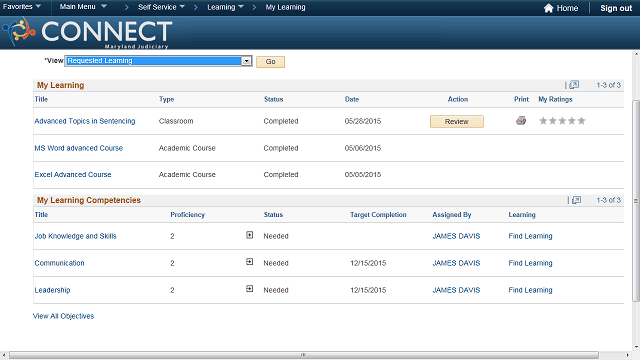Sort My Learning by Title column header

coord(41,99)
